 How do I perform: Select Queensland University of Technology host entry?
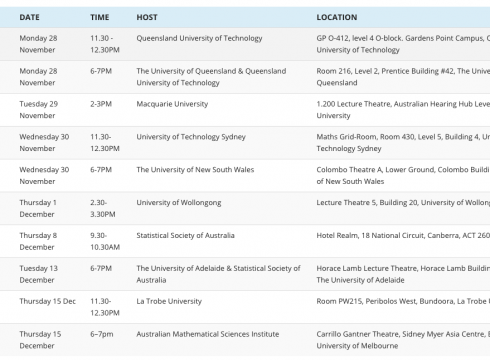point(199,38)
